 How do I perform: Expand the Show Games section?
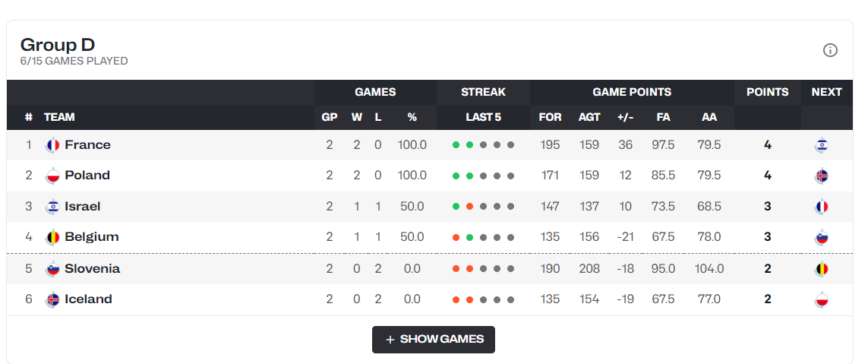434,340
